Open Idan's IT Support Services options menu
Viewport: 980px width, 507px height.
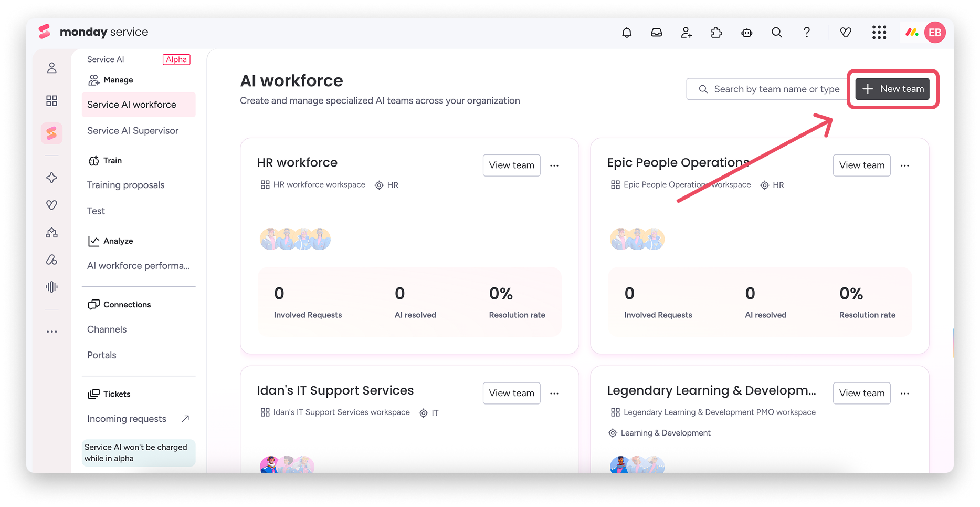pos(554,394)
